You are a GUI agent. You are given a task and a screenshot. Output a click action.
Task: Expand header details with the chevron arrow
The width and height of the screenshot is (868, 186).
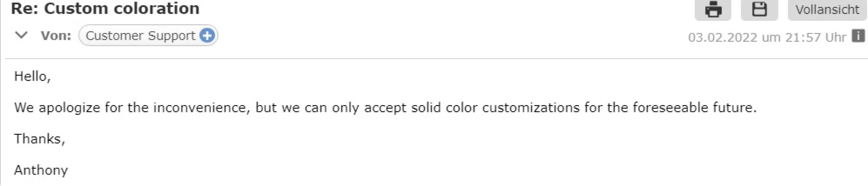(21, 36)
